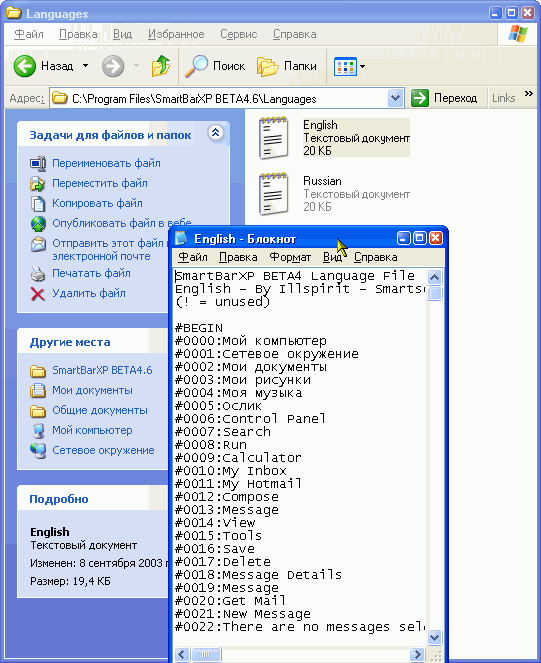Screen dimensions: 541x663
Task: Click the move file icon
Action: point(38,184)
